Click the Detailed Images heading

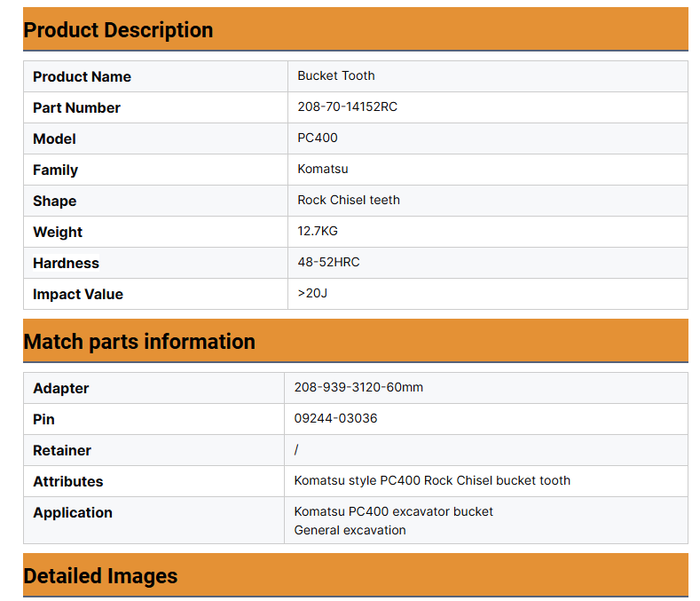pos(100,576)
